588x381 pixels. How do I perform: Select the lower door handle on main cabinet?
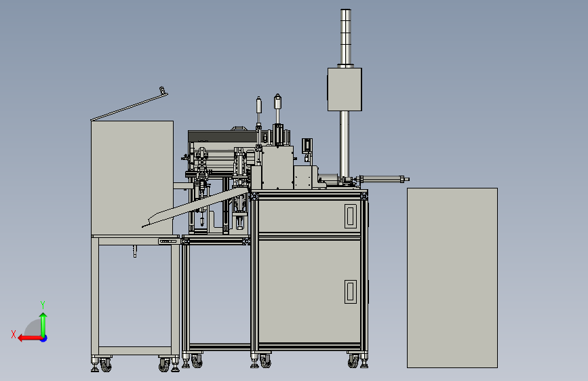tap(351, 292)
